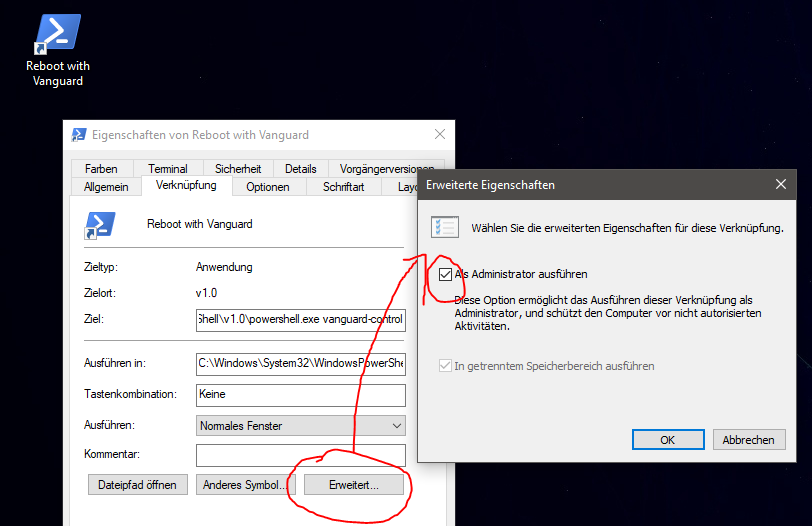Switch to the Allgemein tab

click(x=106, y=187)
